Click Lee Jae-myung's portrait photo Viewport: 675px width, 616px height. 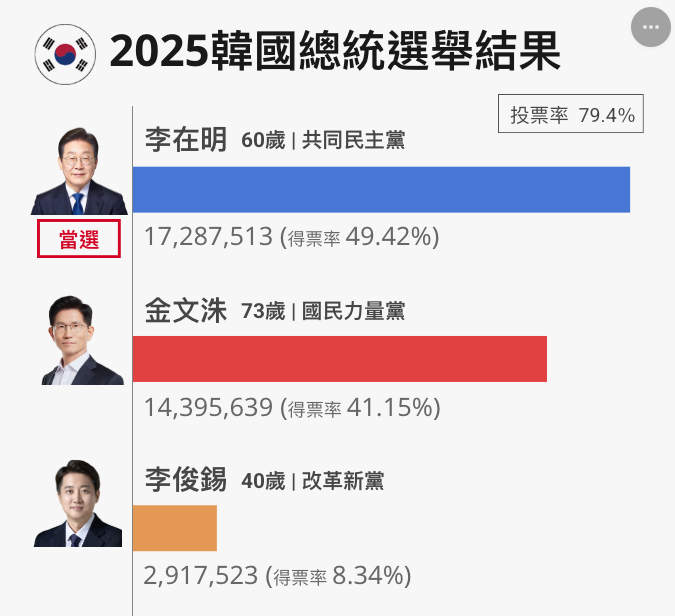[79, 171]
